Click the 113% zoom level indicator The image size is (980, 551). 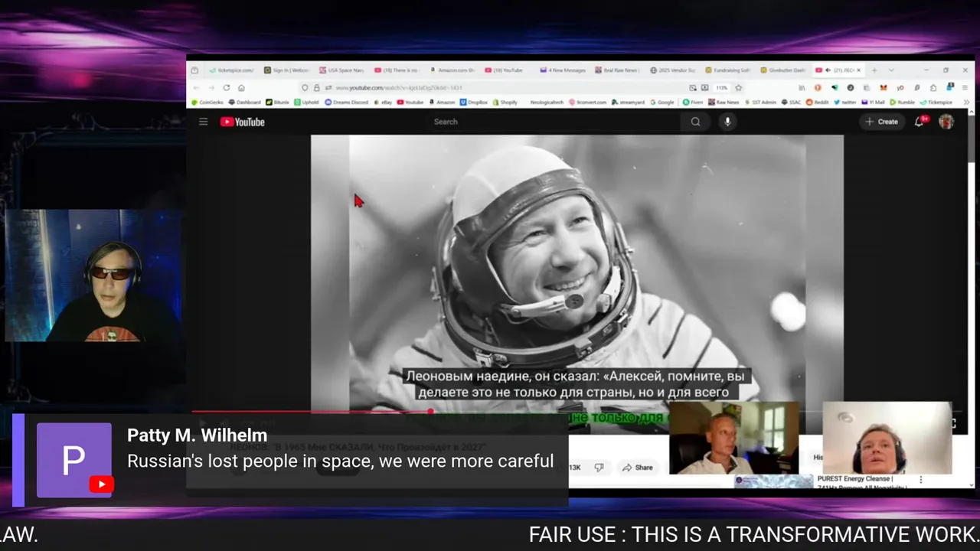pyautogui.click(x=722, y=88)
